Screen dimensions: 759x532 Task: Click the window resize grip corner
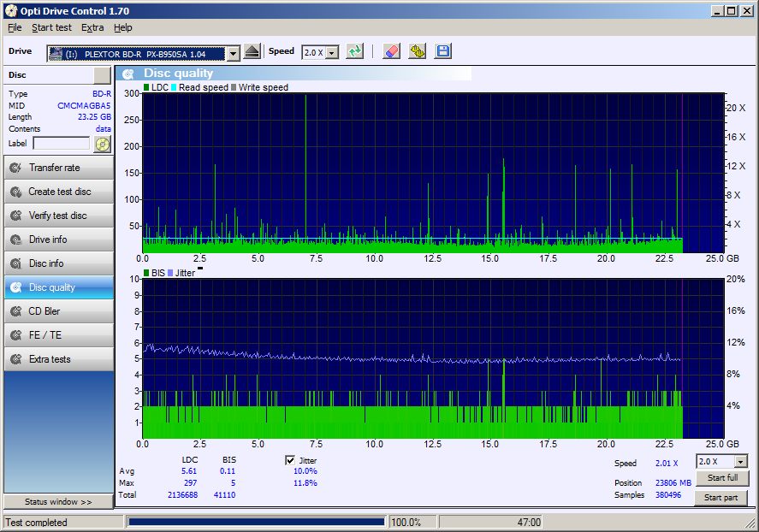point(751,524)
